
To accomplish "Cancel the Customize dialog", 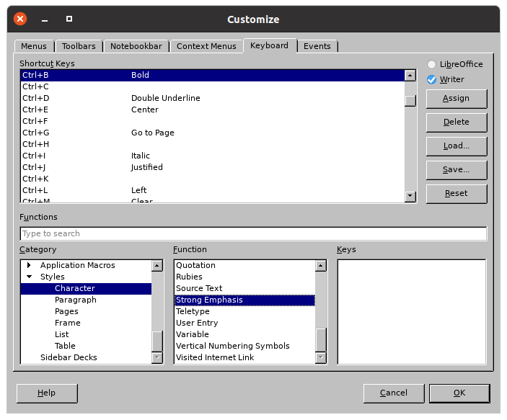I will tap(394, 393).
